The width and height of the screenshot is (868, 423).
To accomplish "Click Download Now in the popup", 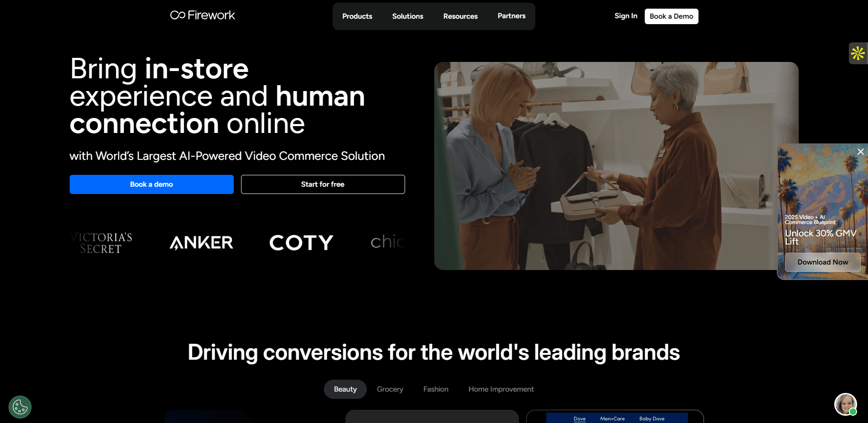I will point(822,262).
